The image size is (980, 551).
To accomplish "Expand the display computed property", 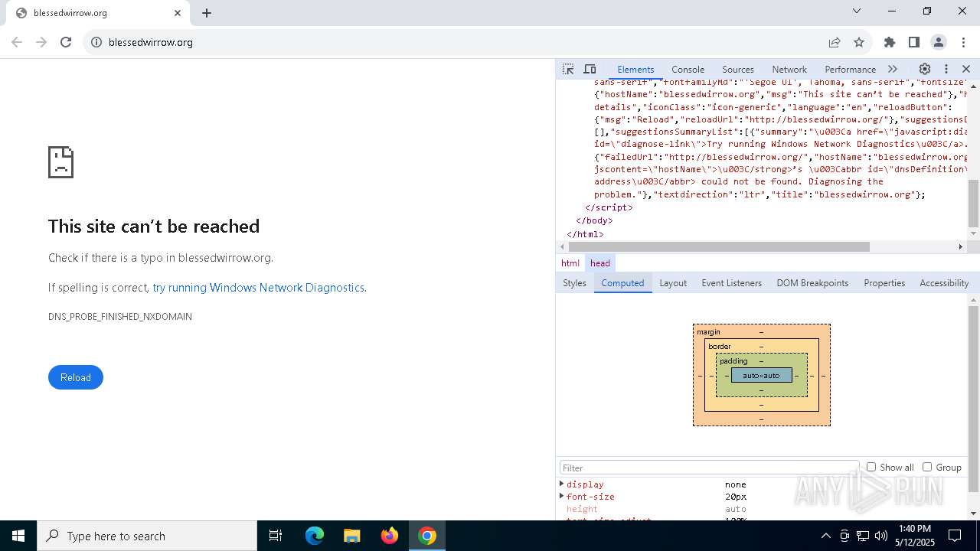I will tap(561, 484).
